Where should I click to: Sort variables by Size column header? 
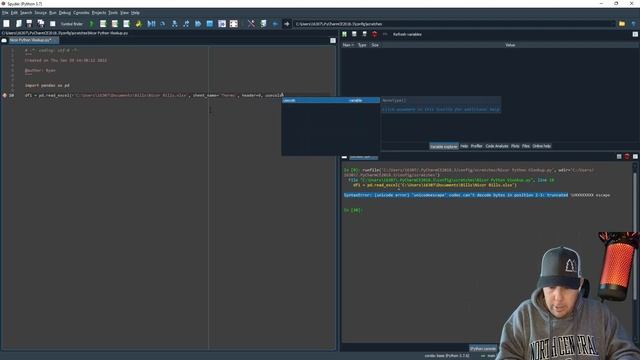(x=375, y=45)
